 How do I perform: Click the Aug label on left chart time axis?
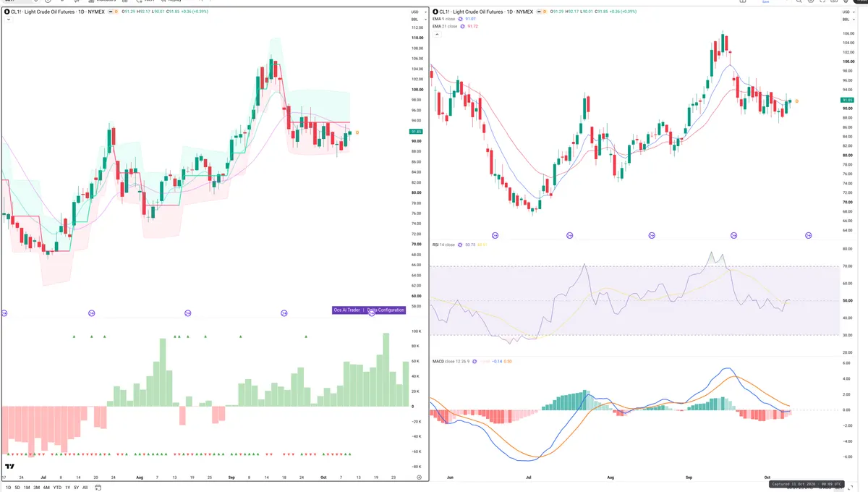pyautogui.click(x=139, y=478)
